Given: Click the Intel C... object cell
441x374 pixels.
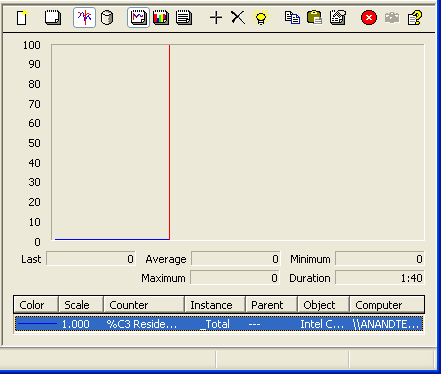Looking at the screenshot, I should 322,324.
